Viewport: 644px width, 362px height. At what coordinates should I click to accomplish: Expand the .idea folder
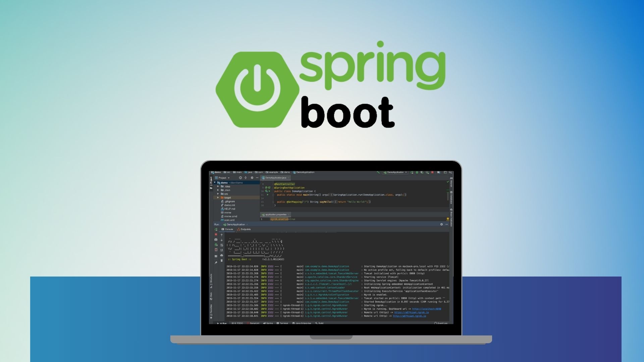point(218,186)
